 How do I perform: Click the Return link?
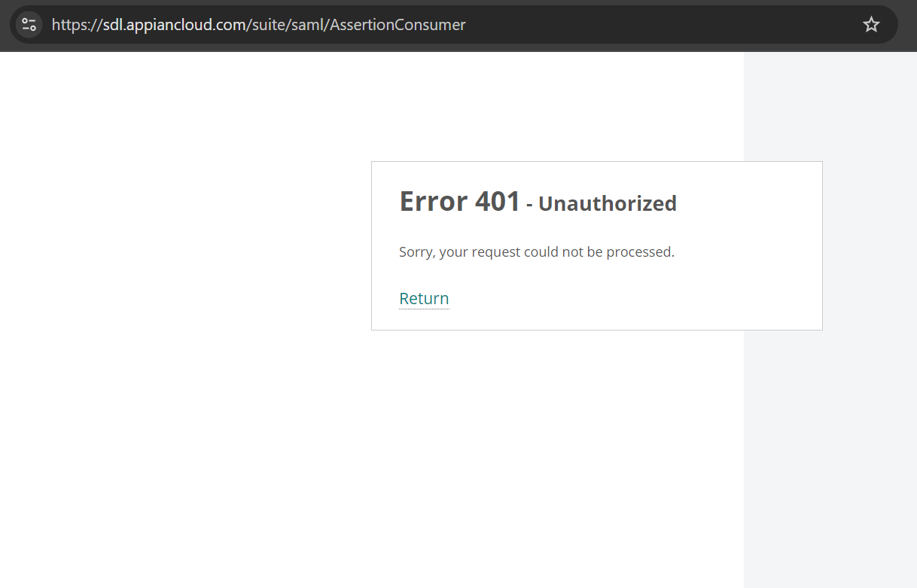point(424,299)
